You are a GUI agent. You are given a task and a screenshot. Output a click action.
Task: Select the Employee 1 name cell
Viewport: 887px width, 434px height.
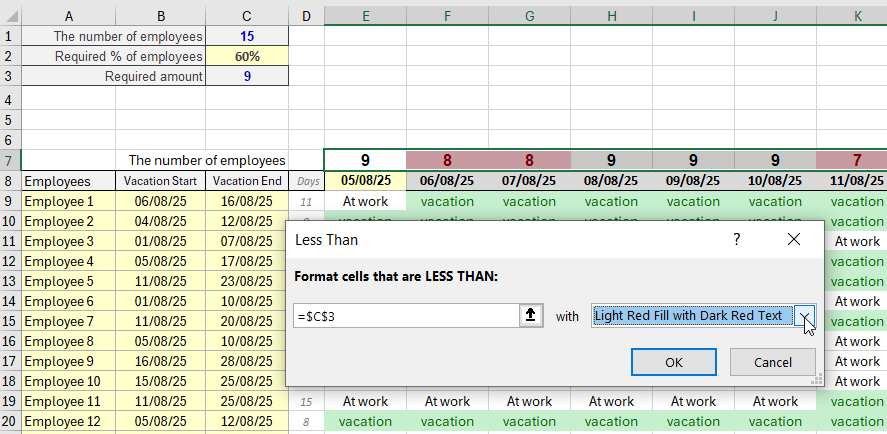[x=67, y=201]
